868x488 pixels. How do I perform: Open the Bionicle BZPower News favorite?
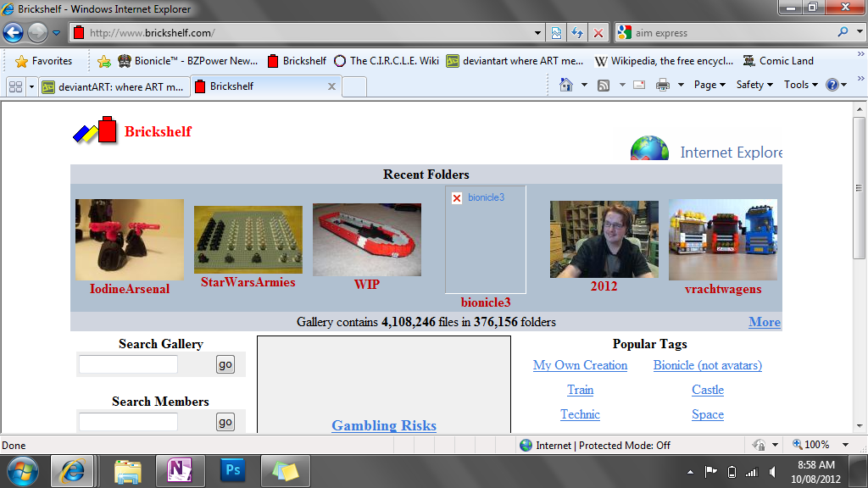pyautogui.click(x=188, y=61)
